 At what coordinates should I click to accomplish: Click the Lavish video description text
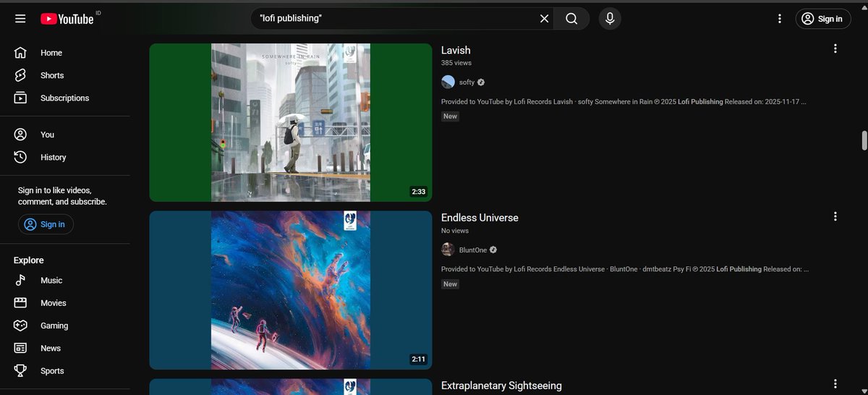tap(624, 102)
